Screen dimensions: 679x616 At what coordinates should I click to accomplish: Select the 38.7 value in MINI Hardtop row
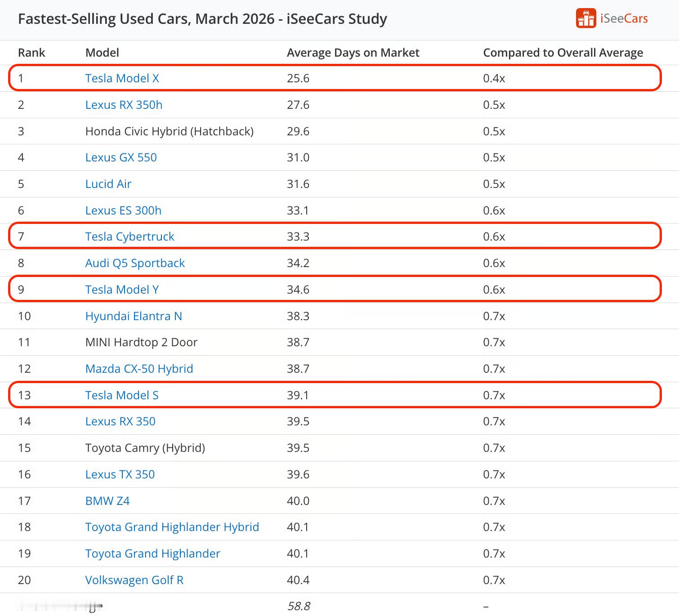(x=298, y=342)
